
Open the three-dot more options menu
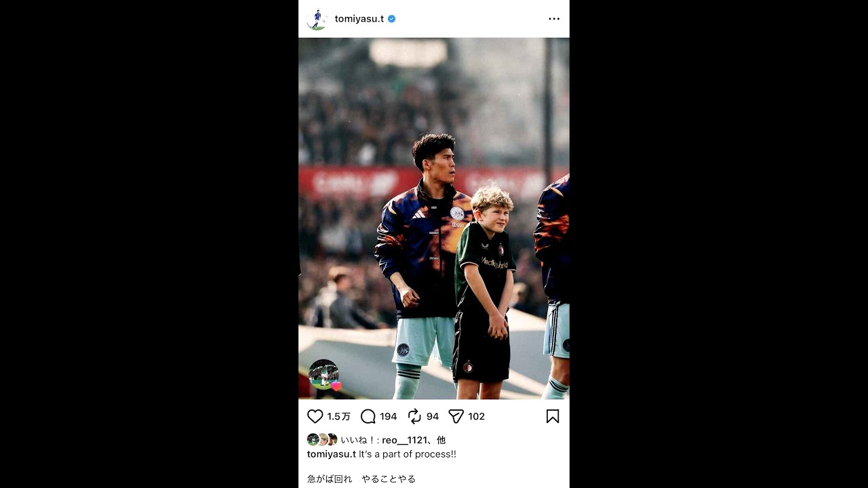[554, 19]
